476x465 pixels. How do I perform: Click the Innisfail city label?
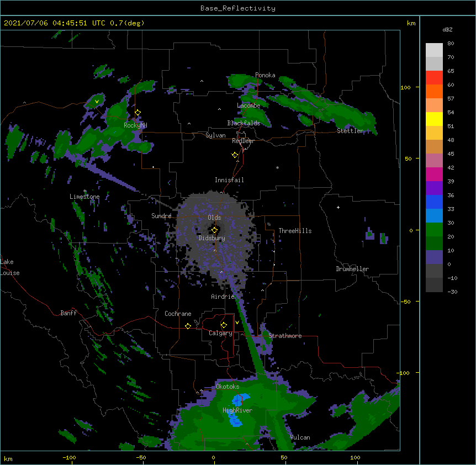(x=229, y=180)
